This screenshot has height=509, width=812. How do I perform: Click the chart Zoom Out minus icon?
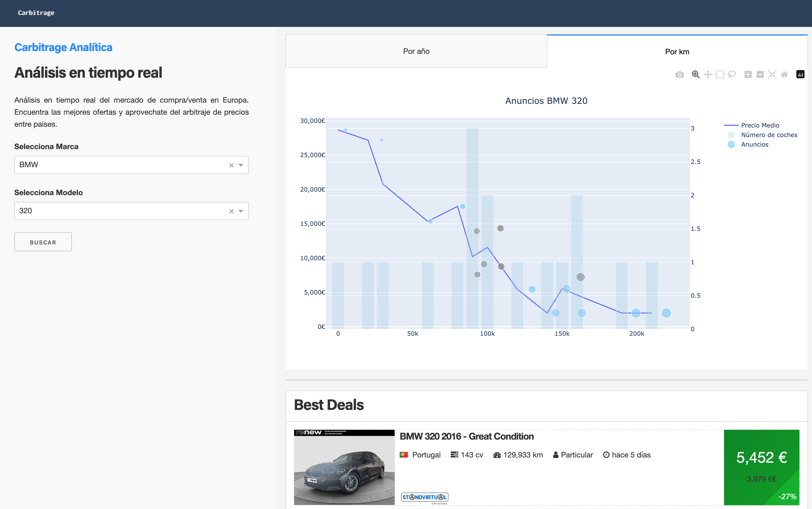[760, 74]
